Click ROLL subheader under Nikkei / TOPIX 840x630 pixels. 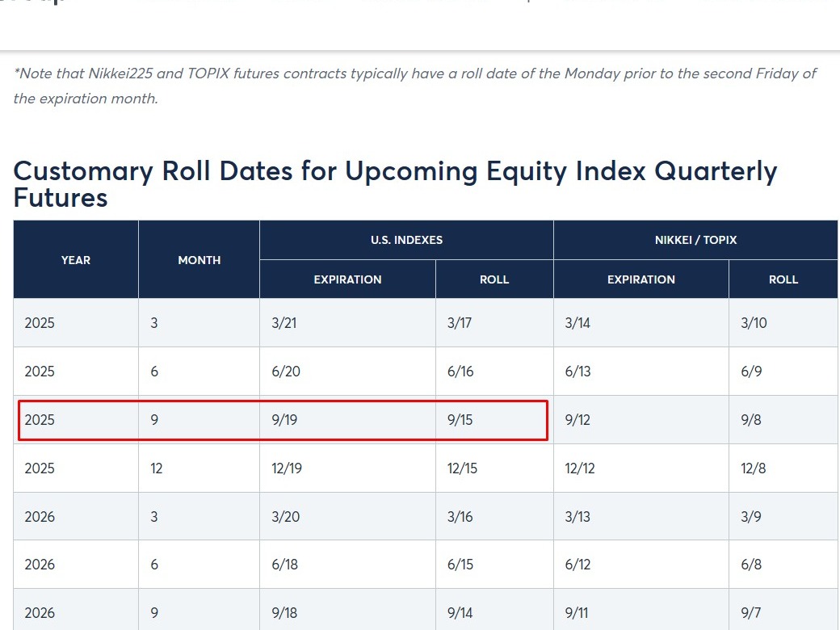(783, 279)
